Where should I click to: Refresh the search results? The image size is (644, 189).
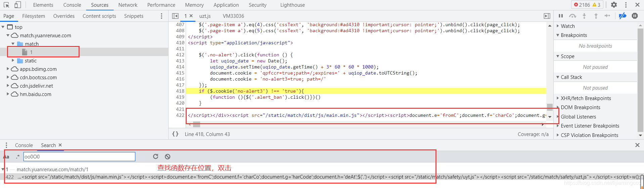[x=155, y=156]
